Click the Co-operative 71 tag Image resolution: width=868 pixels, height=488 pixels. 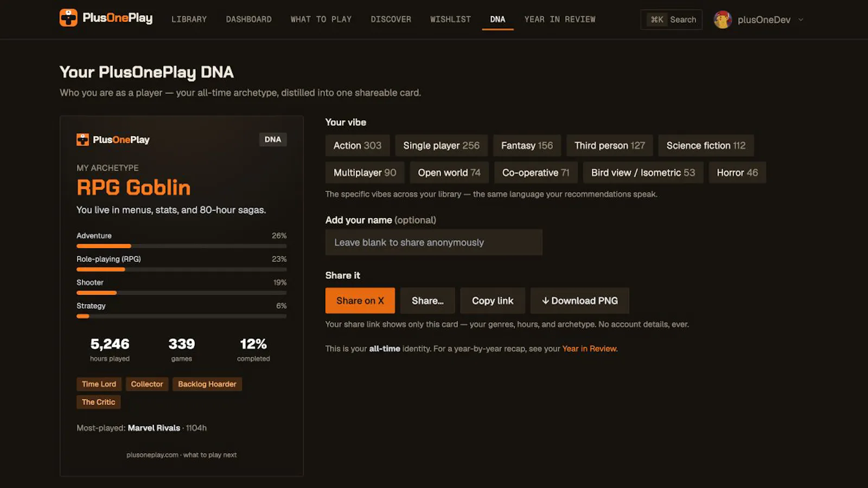pyautogui.click(x=535, y=172)
